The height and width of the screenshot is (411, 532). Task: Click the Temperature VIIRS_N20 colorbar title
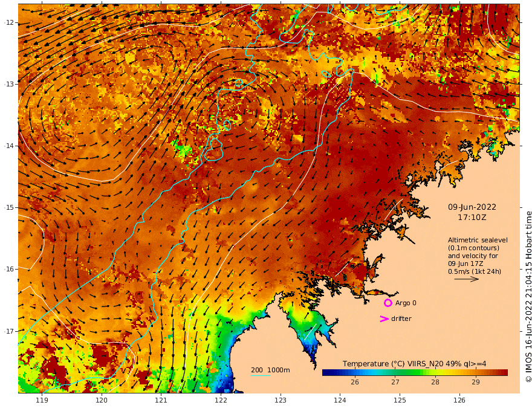pos(414,363)
